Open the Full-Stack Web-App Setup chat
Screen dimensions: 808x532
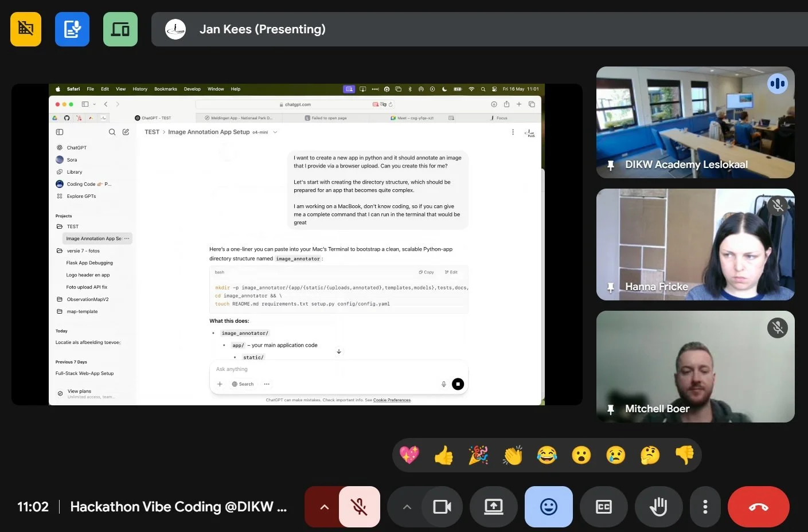click(84, 373)
